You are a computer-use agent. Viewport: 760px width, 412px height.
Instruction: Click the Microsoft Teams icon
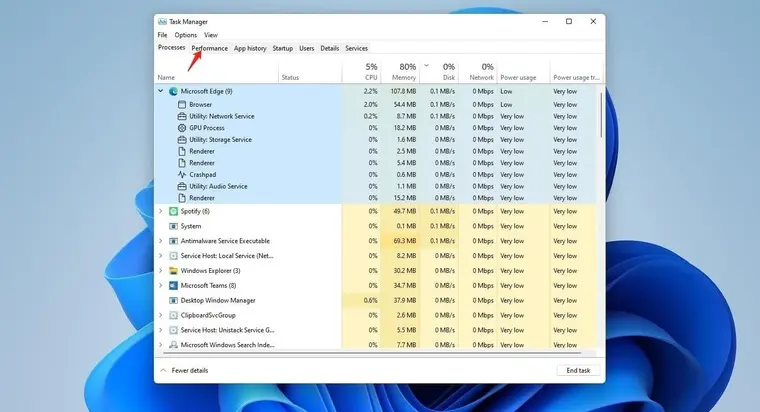[x=173, y=285]
